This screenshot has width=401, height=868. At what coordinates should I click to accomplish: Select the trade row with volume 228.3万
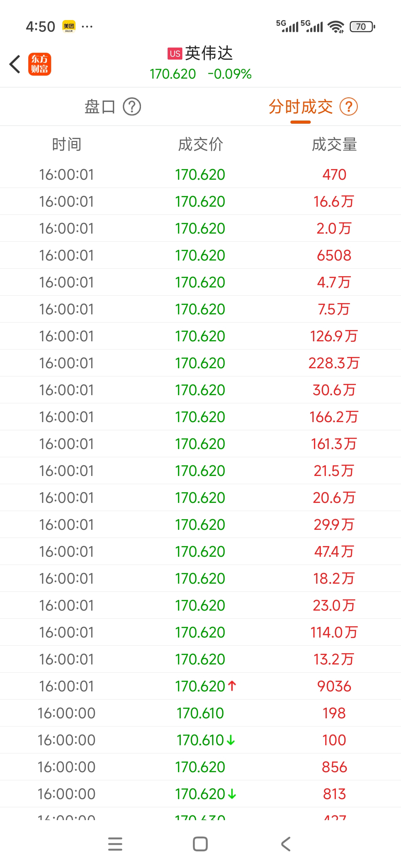(x=200, y=363)
